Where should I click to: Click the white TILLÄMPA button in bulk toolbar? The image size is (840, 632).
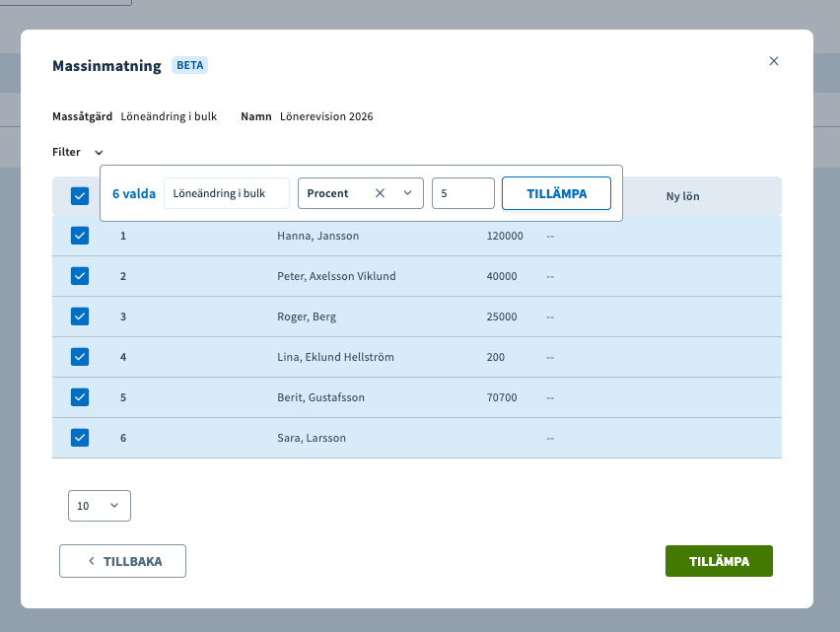(556, 193)
